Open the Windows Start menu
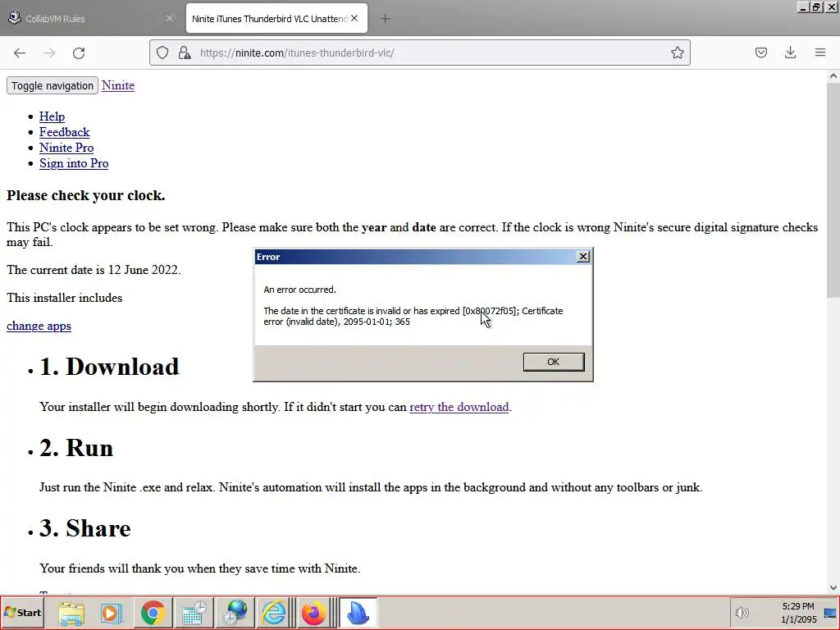The height and width of the screenshot is (630, 840). click(22, 613)
